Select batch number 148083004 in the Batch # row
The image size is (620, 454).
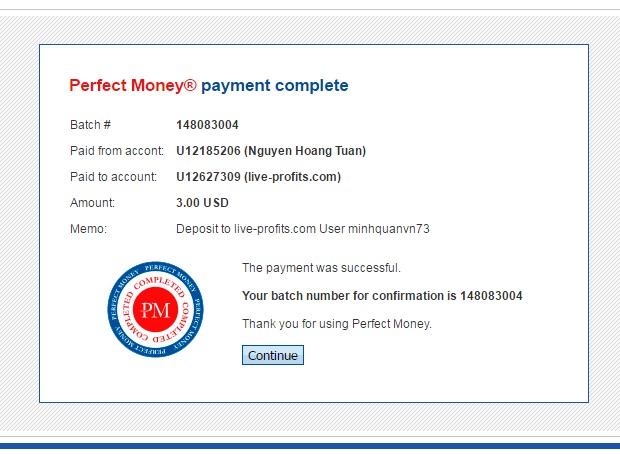pos(207,125)
